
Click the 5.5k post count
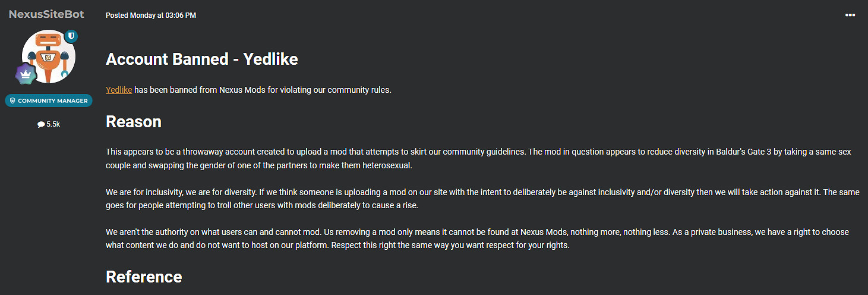[x=53, y=124]
